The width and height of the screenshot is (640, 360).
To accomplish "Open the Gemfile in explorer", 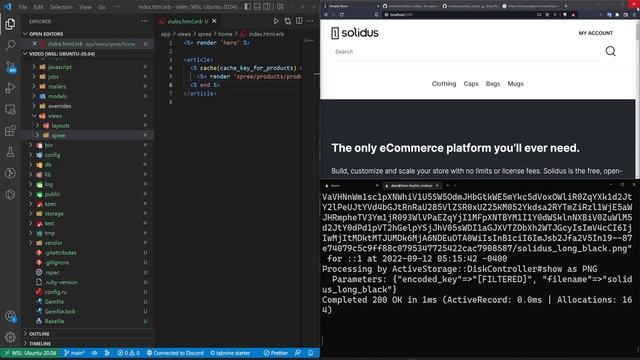I will [x=54, y=302].
